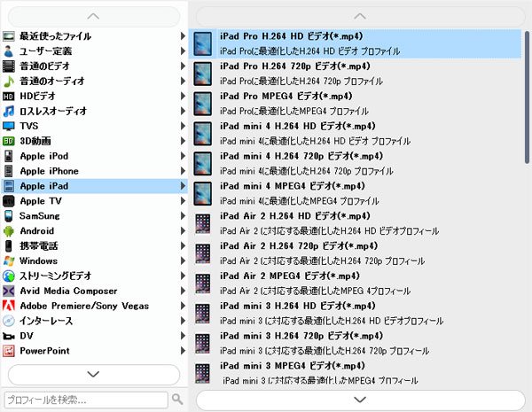Click the SamSung phone icon
532x412 pixels.
pos(9,216)
